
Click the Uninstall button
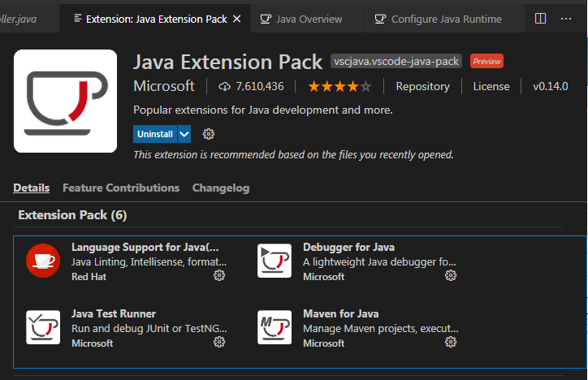pos(154,134)
